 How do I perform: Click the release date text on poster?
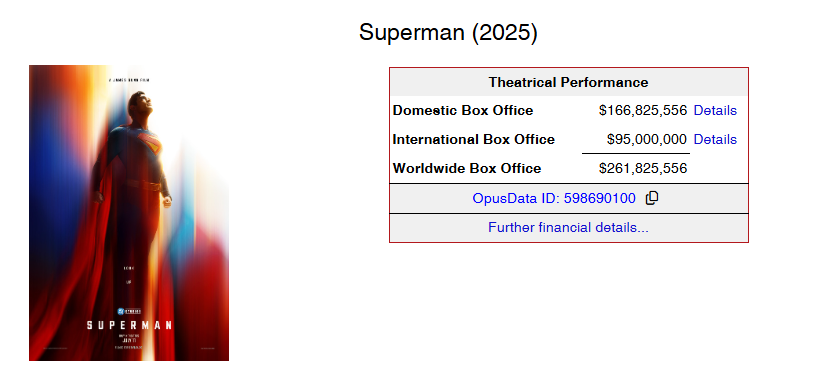129,338
